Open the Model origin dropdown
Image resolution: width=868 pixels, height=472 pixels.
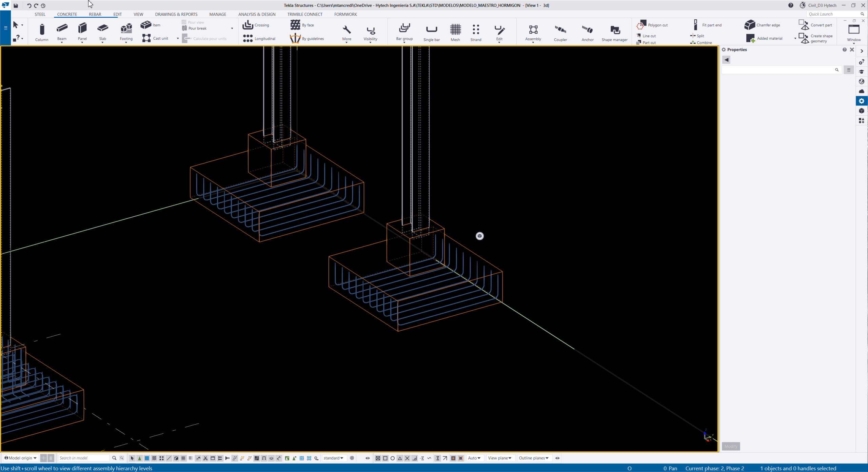(x=20, y=458)
